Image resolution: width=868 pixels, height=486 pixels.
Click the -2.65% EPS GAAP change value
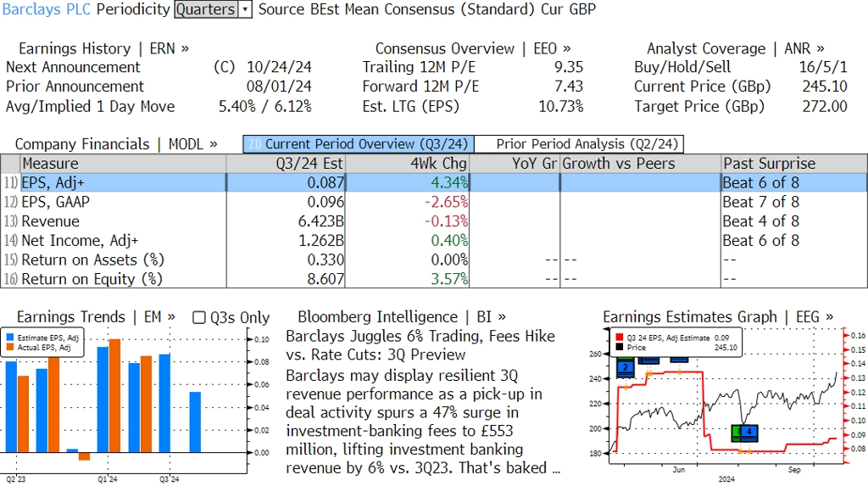click(x=446, y=202)
